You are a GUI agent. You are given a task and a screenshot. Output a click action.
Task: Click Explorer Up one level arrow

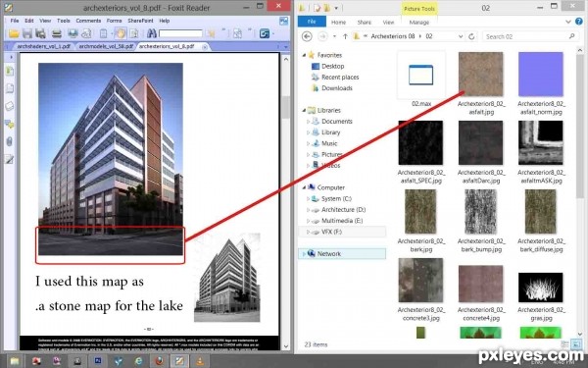(345, 36)
